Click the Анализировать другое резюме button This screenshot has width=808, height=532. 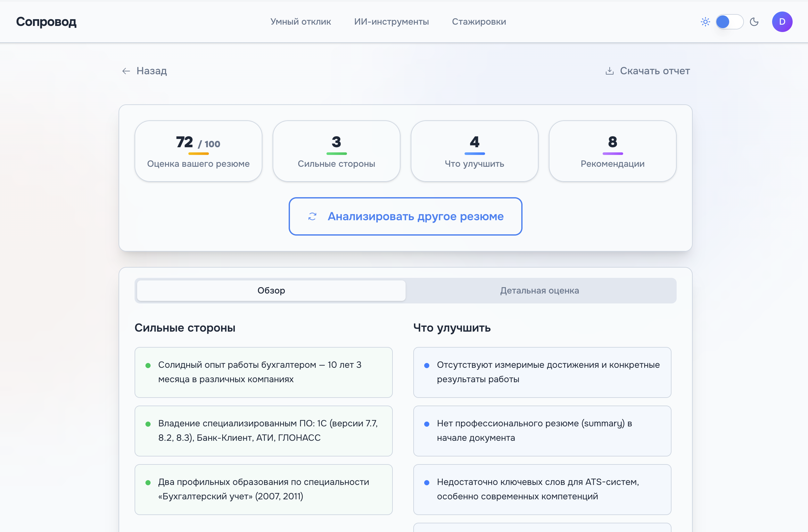[x=405, y=216]
